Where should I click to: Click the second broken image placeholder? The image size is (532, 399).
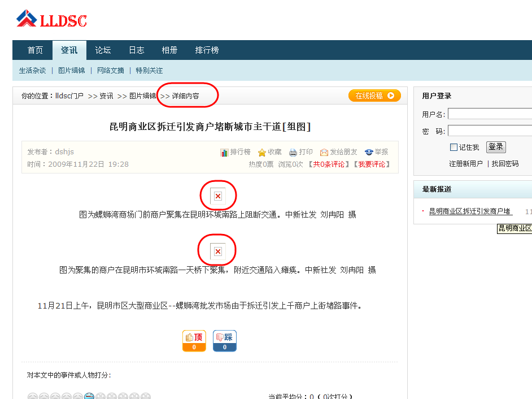click(x=218, y=251)
